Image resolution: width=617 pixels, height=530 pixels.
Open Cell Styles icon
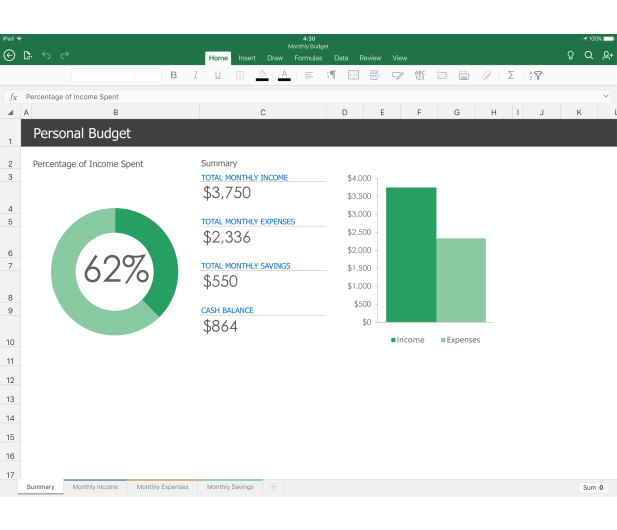click(397, 75)
